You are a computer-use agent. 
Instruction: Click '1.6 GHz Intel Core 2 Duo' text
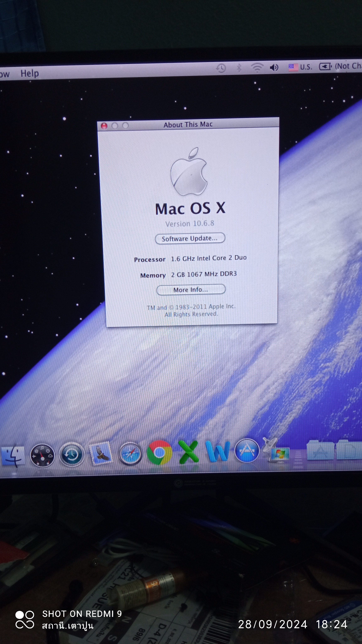tap(209, 258)
